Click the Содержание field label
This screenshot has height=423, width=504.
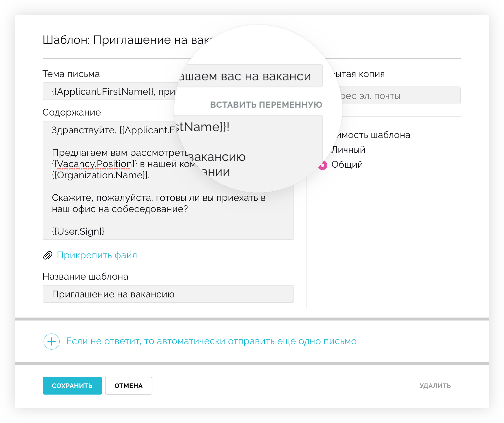click(x=72, y=113)
